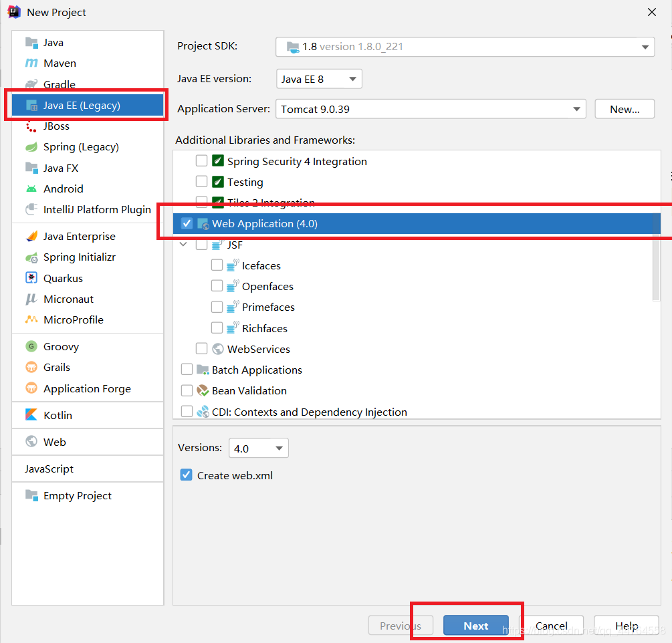Click the frameworks list vertical scrollbar
The image size is (672, 643).
coord(656,257)
